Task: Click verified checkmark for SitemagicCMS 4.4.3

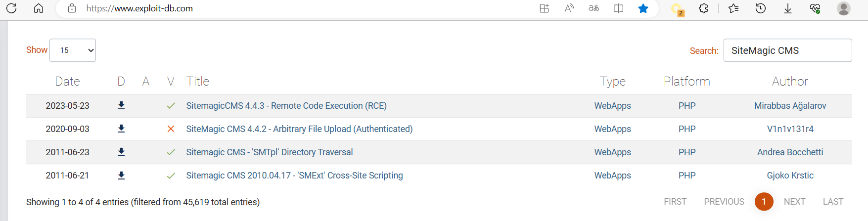Action: (171, 106)
